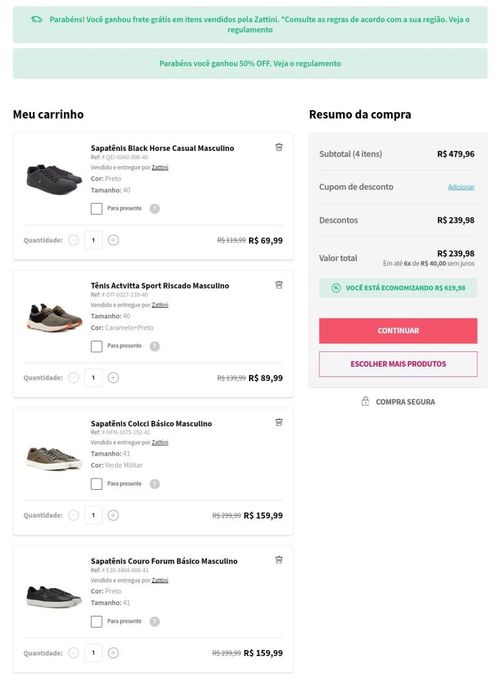Increase quantity of Sapatênis Couro Forum
The width and height of the screenshot is (500, 675).
click(x=113, y=653)
